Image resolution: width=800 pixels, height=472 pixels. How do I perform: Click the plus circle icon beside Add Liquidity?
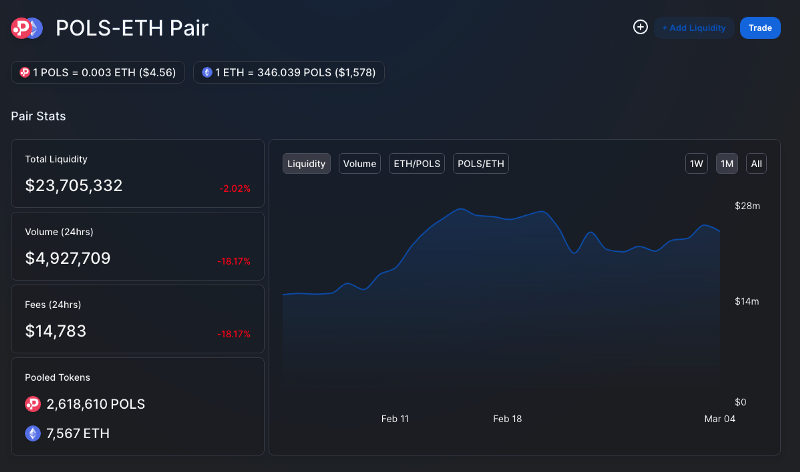click(640, 27)
